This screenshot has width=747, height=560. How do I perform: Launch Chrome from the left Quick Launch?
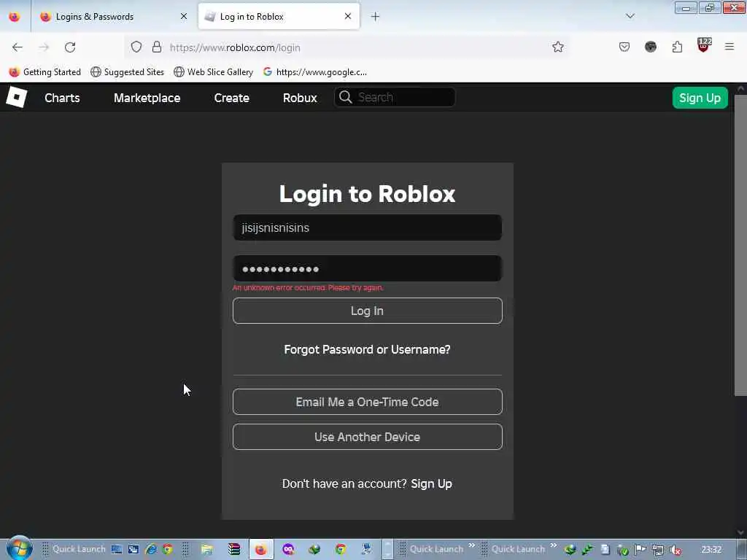[x=168, y=549]
